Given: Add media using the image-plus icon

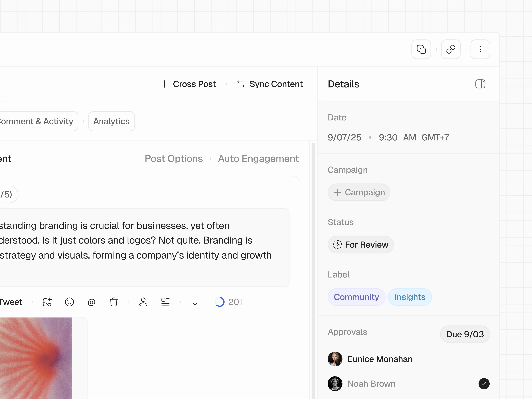Looking at the screenshot, I should (47, 302).
